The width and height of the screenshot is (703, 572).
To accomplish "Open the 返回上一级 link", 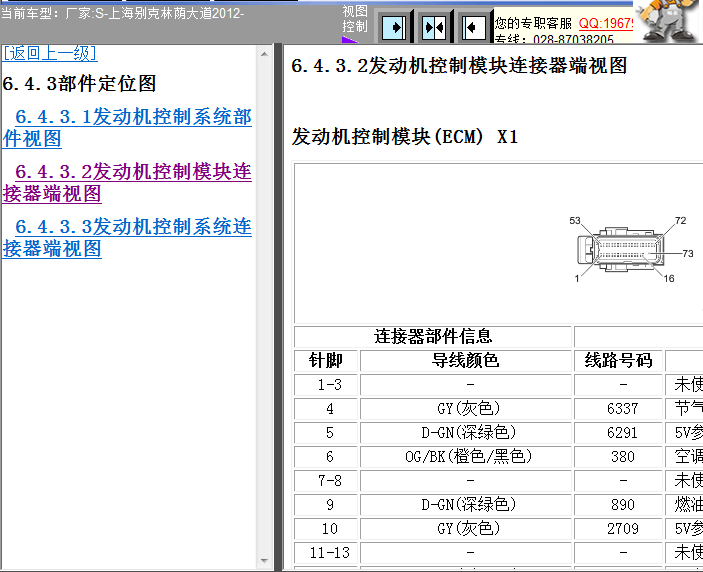I will point(49,53).
